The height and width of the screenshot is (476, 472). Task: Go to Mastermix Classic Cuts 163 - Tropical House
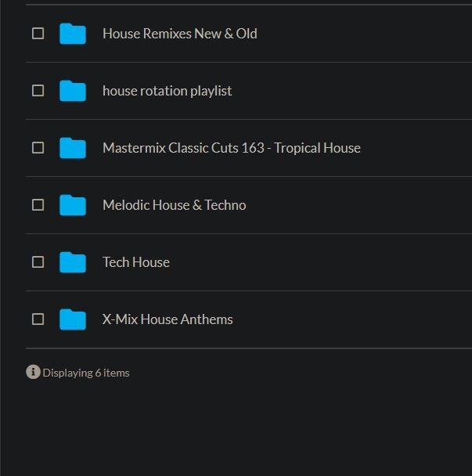tap(231, 148)
